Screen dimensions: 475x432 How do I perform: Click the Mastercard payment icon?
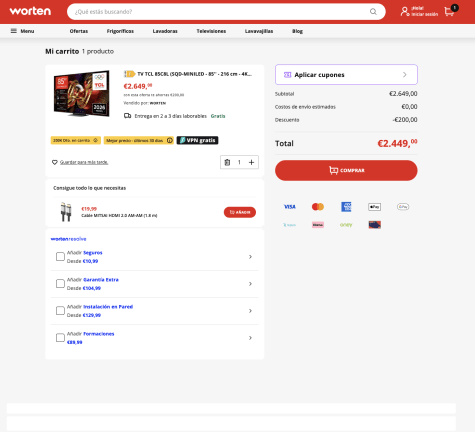(318, 207)
